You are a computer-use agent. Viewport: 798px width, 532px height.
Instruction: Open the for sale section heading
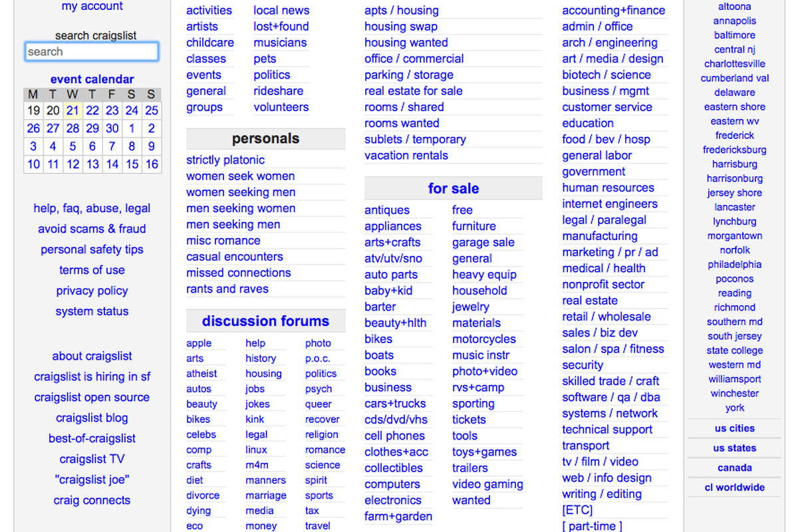454,188
